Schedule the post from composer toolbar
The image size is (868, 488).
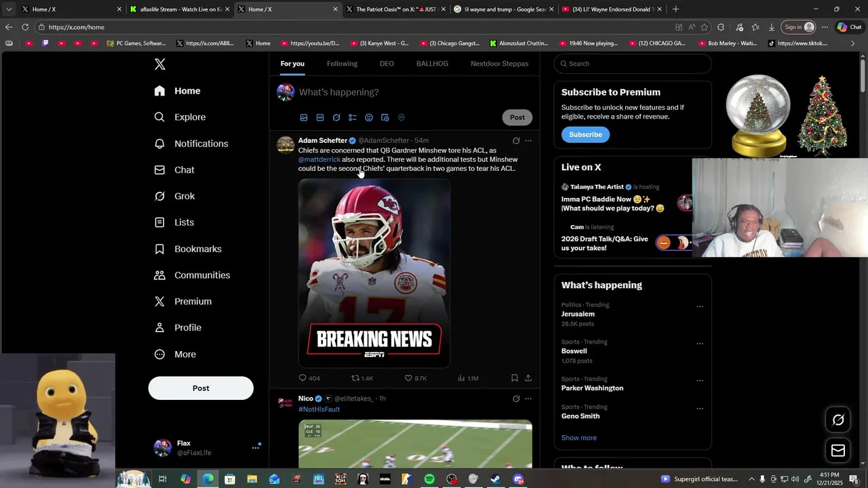click(x=385, y=117)
